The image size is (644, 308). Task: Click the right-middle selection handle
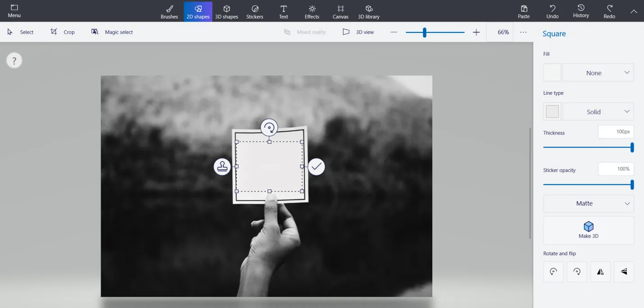pos(302,166)
